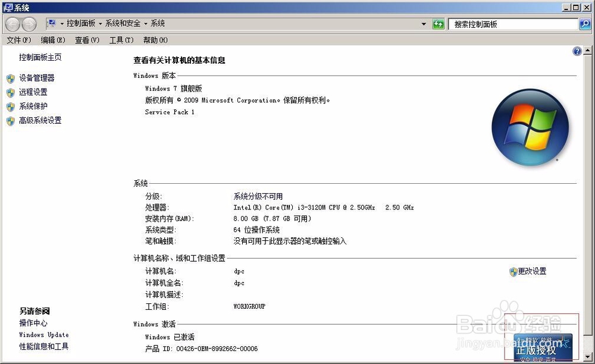
Task: Open 性能信息和工具 link
Action: (x=43, y=346)
